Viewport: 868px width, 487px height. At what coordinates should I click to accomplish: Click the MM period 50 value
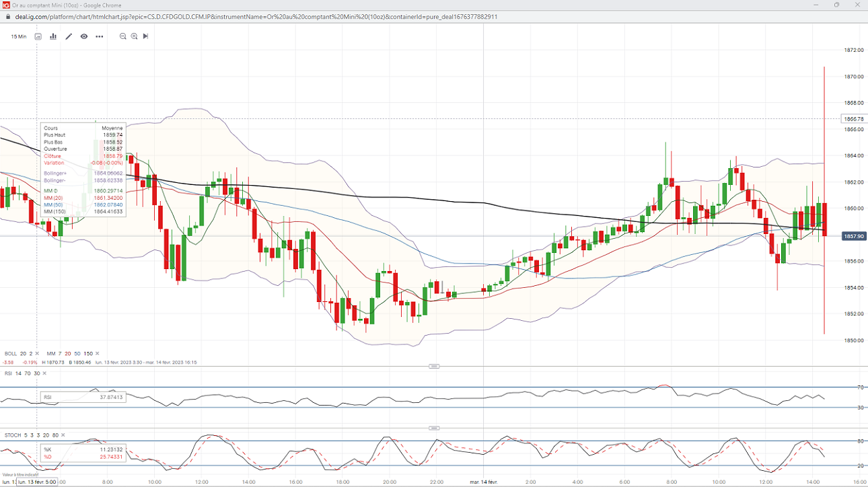point(77,353)
